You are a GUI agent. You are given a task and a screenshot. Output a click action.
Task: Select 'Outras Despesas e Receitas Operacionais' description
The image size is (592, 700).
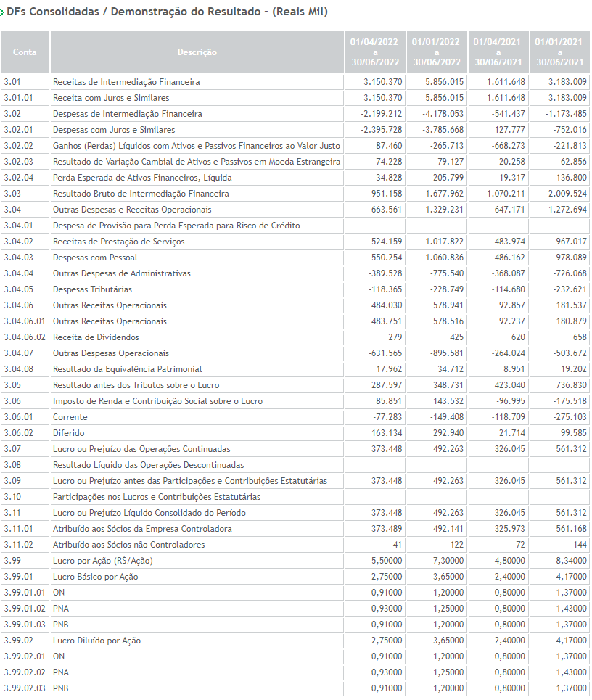(132, 210)
